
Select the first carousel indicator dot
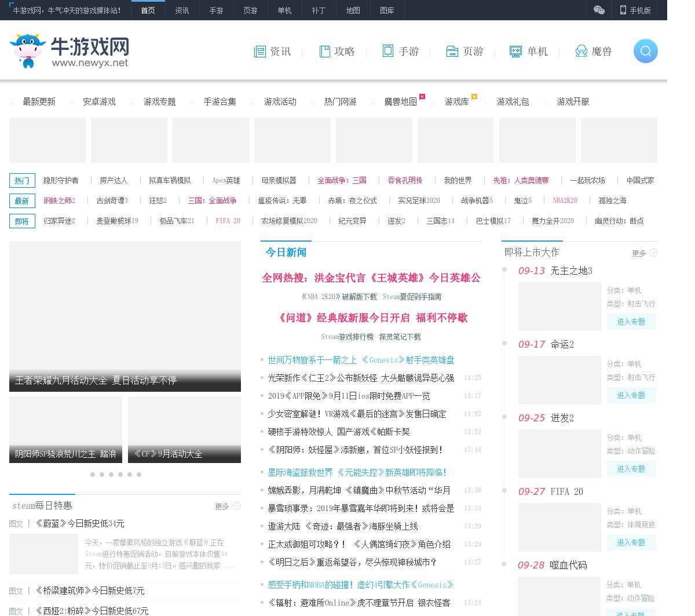(93, 475)
